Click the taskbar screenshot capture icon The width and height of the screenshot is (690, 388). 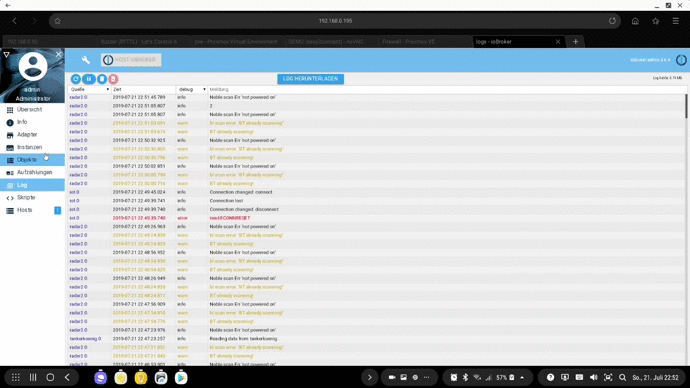pos(608,377)
